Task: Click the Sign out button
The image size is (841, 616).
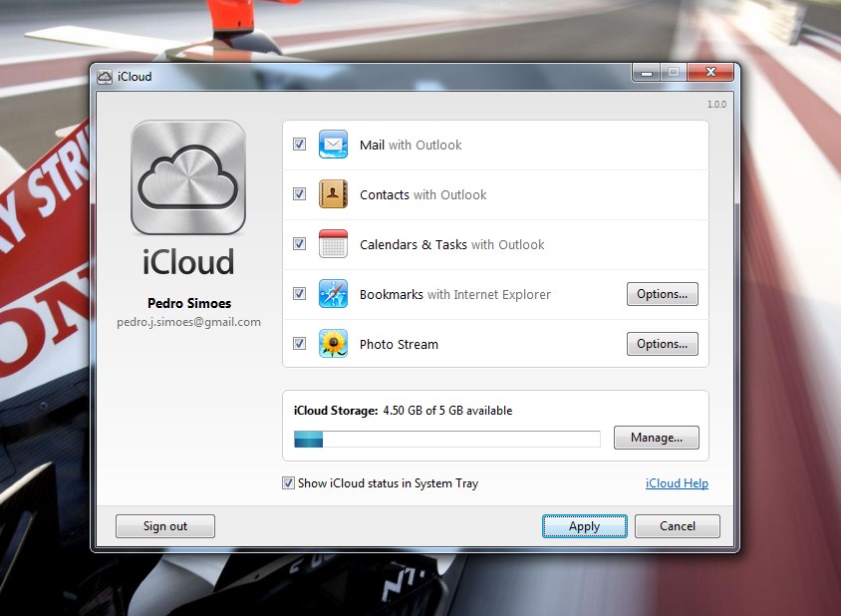Action: coord(165,526)
